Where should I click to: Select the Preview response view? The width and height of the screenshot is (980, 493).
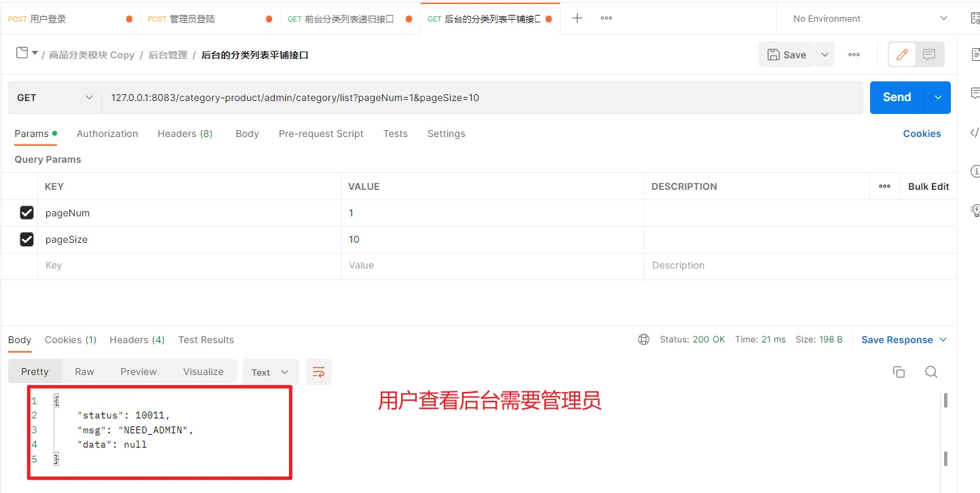point(138,372)
